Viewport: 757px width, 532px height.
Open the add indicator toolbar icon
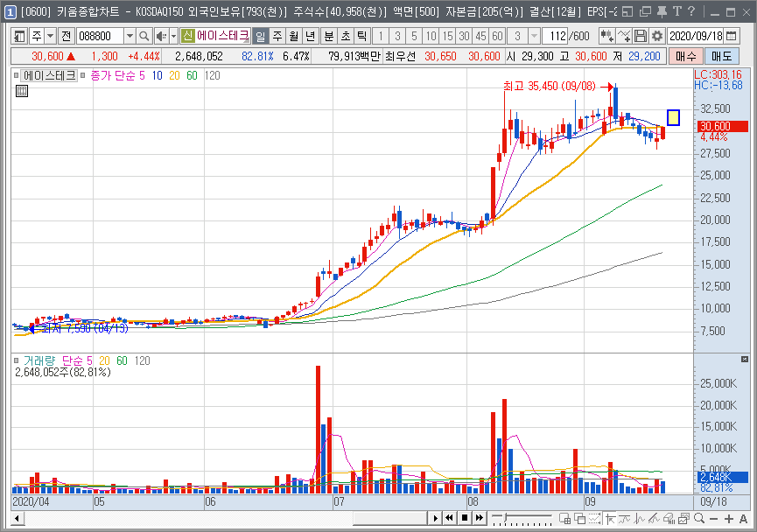(x=606, y=36)
